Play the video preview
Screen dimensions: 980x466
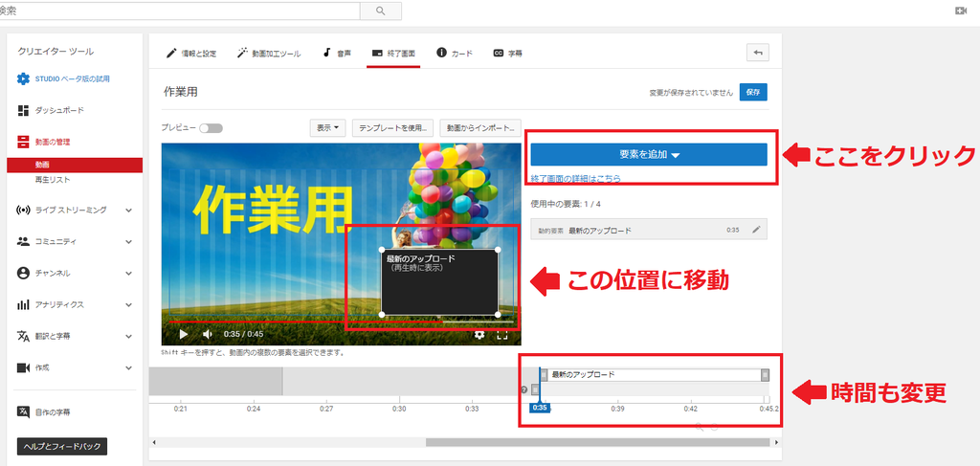coord(183,334)
